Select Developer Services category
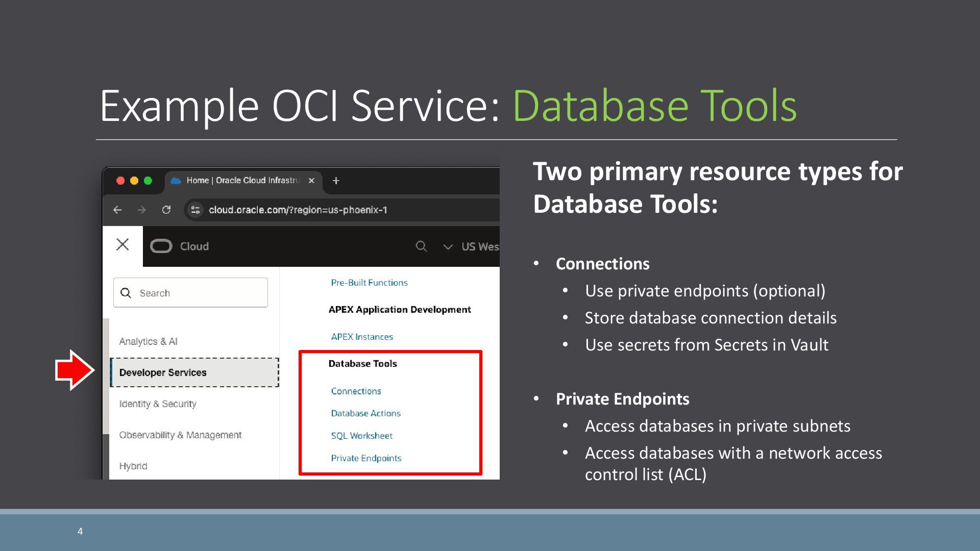The width and height of the screenshot is (980, 551). click(194, 372)
